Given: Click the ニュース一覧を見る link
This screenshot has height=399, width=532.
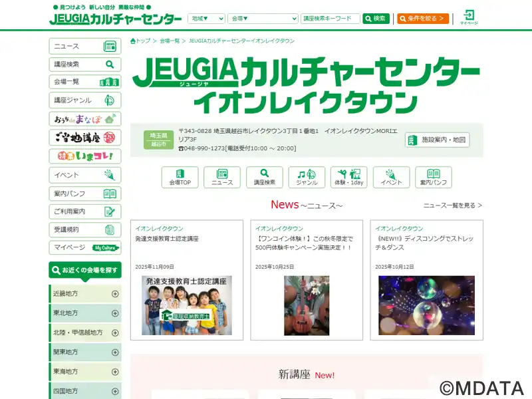Looking at the screenshot, I should click(453, 205).
